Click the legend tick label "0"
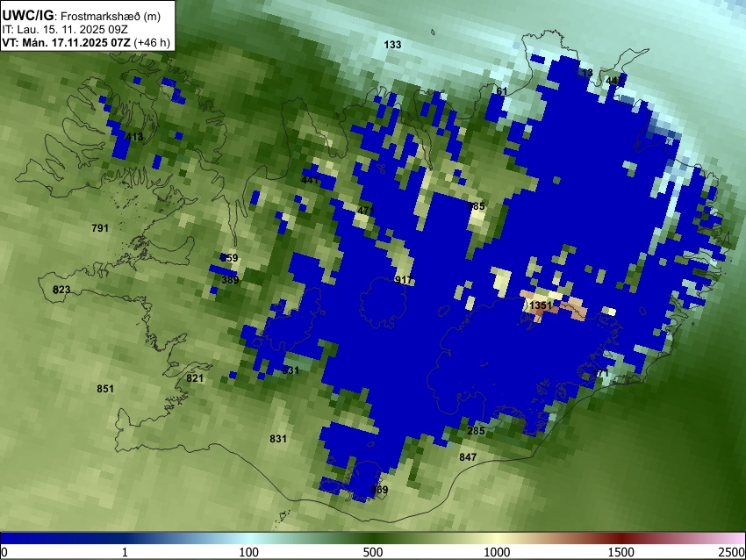746x560 pixels. click(x=4, y=552)
